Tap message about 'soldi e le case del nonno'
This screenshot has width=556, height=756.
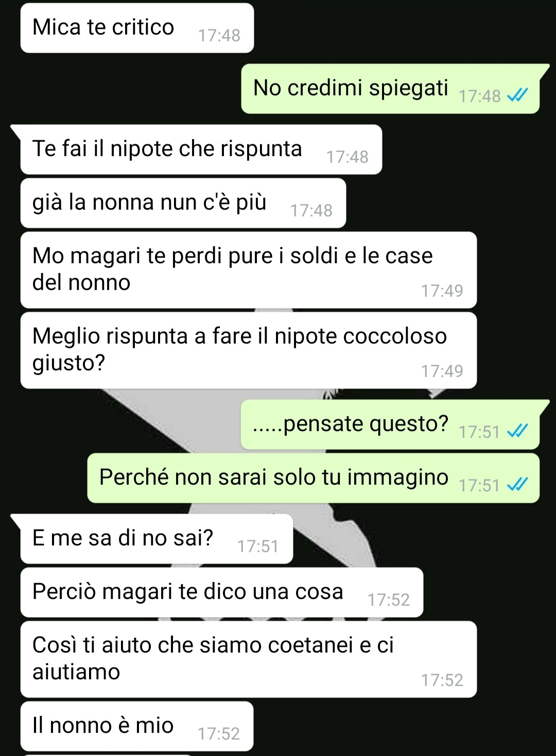[248, 270]
